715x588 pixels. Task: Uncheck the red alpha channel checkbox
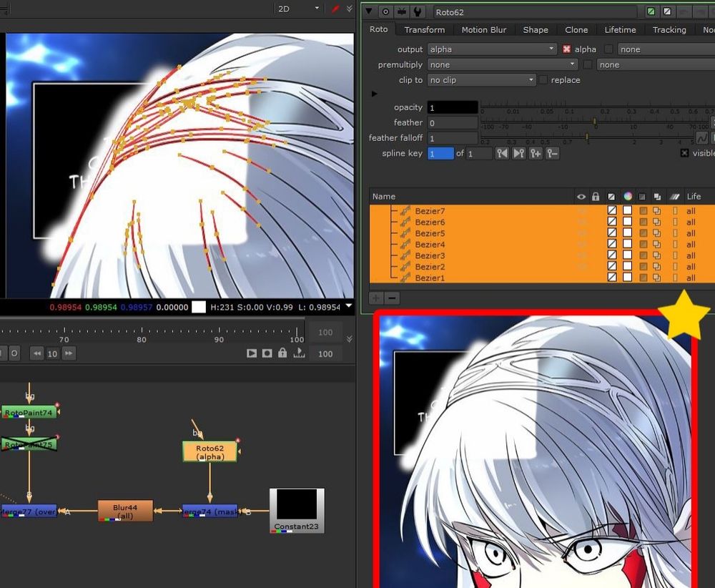[566, 49]
